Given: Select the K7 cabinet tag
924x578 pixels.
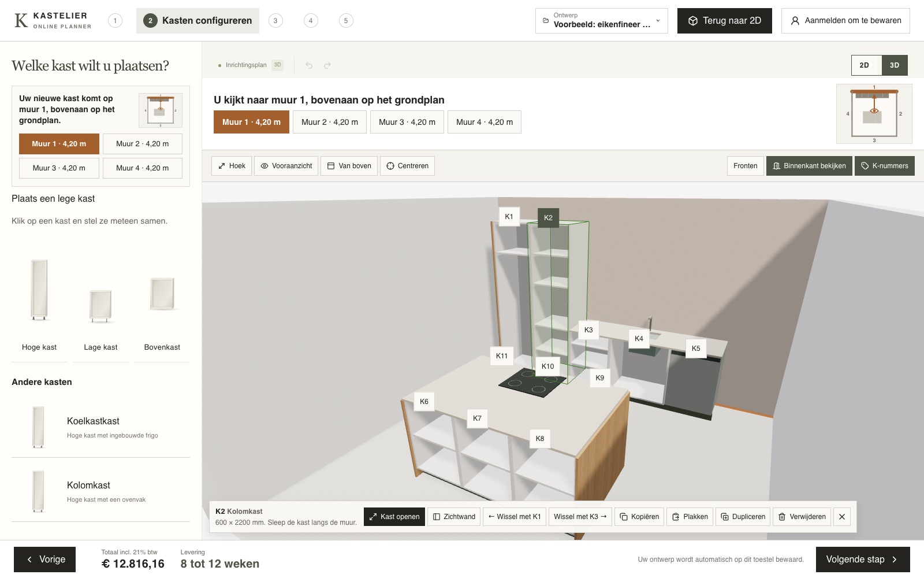Looking at the screenshot, I should [x=477, y=418].
